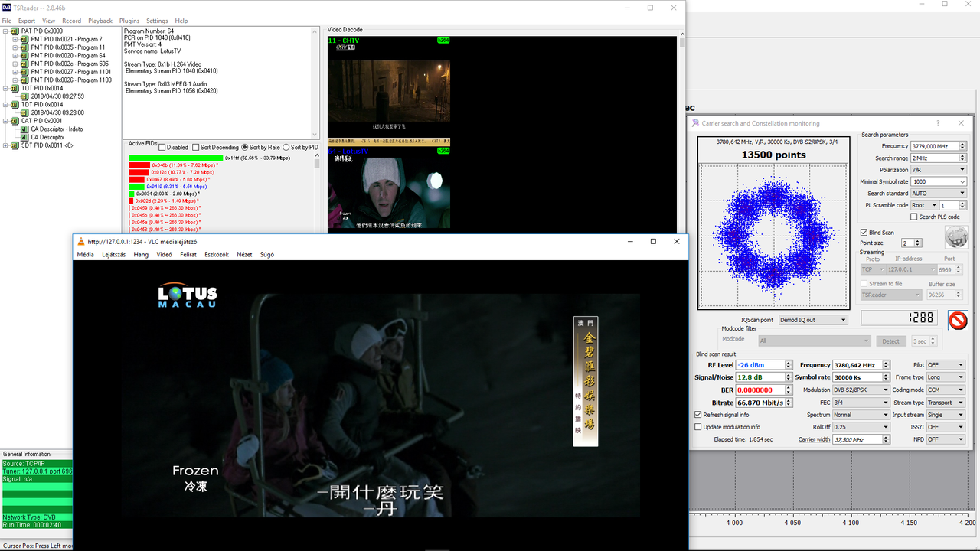Tick the Stream to file checkbox

pos(864,284)
